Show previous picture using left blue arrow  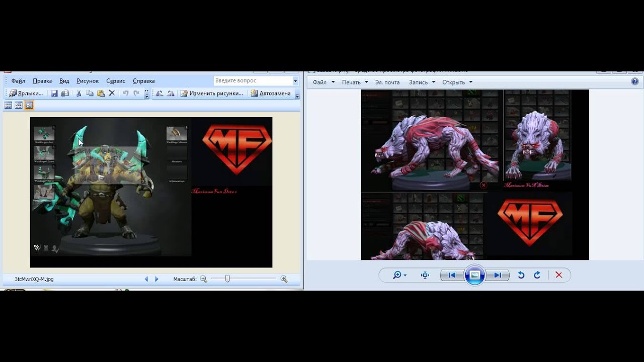point(146,279)
